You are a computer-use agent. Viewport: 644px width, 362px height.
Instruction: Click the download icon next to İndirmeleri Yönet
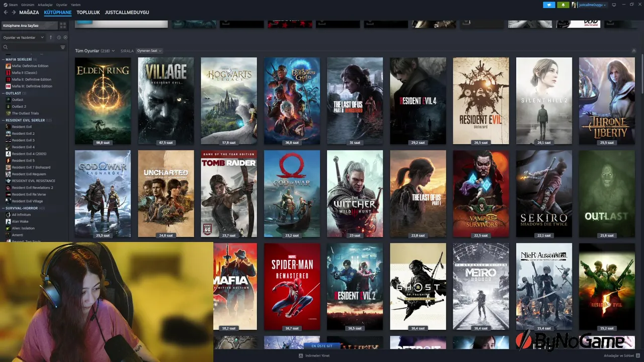pos(301,355)
